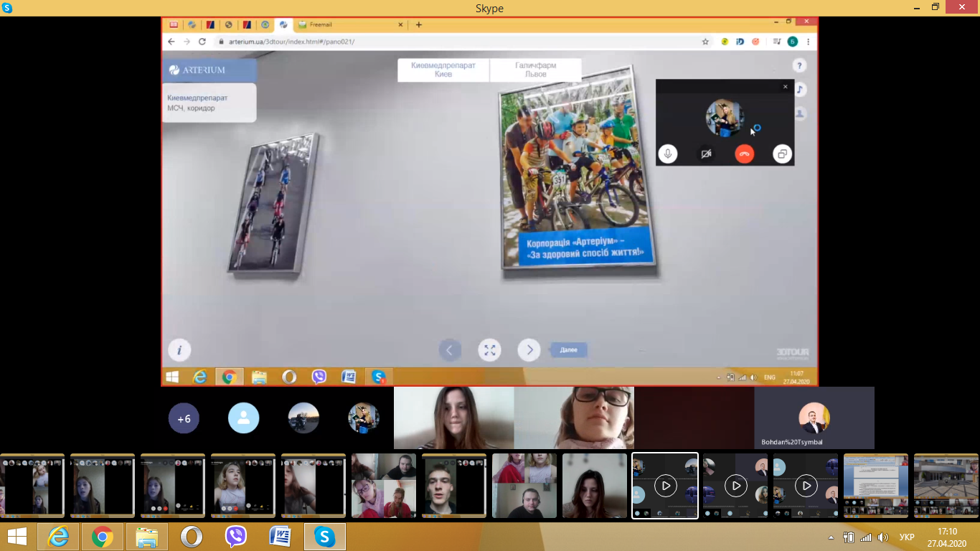Open Opera from the bottom Windows taskbar
Screen dimensions: 980x551
[192, 537]
